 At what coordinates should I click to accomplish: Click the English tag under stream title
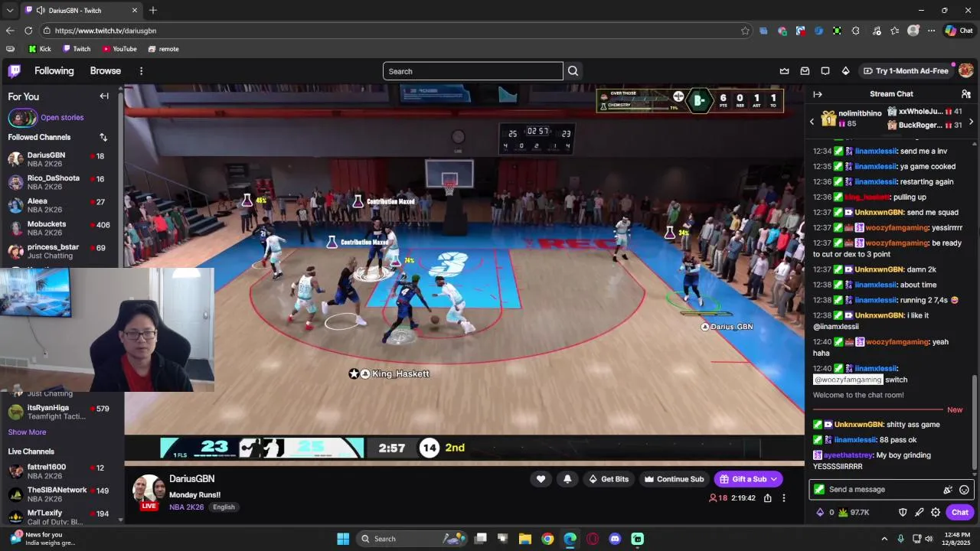tap(224, 507)
